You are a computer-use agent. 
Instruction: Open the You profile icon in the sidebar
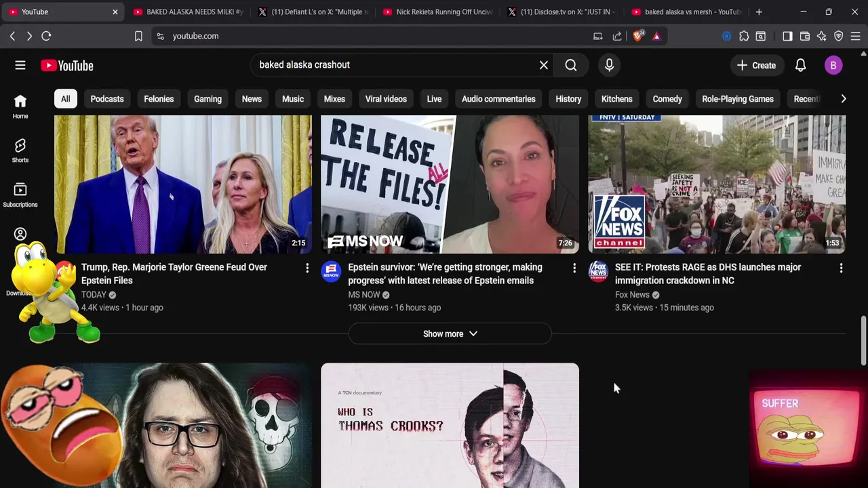(x=20, y=235)
